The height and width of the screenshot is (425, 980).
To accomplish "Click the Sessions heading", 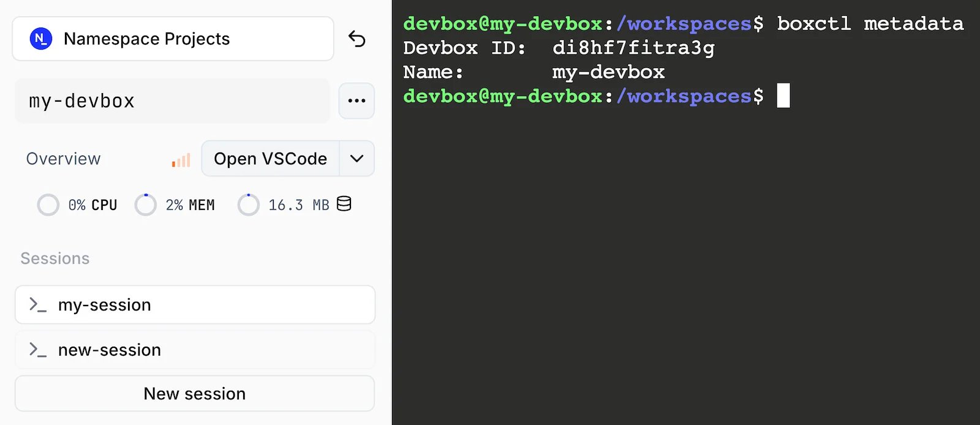I will (55, 258).
